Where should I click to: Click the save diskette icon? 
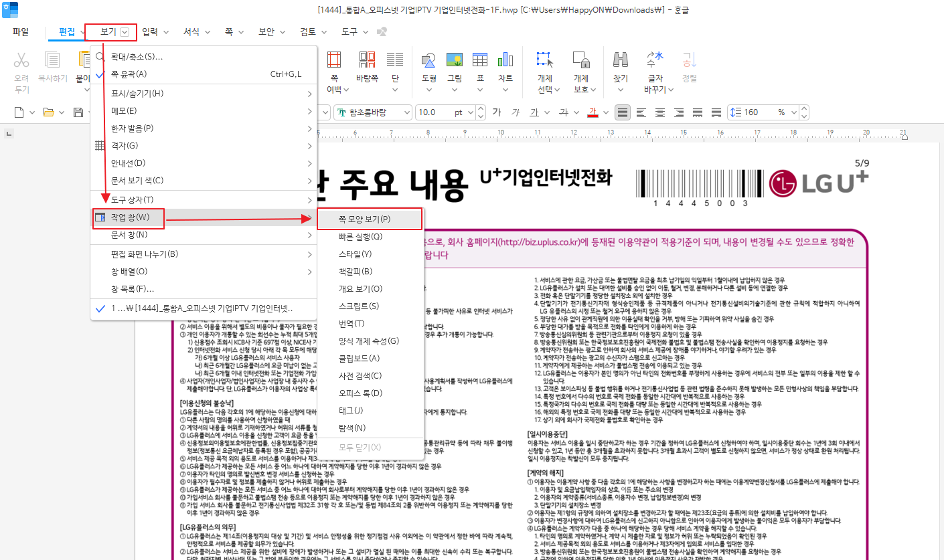point(78,112)
